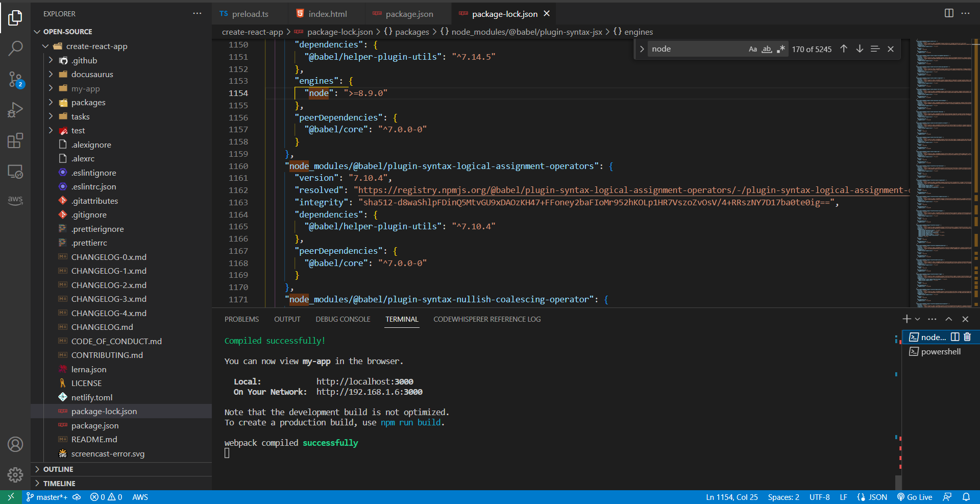Toggle Match Case in find widget
Viewport: 980px width, 504px height.
753,49
